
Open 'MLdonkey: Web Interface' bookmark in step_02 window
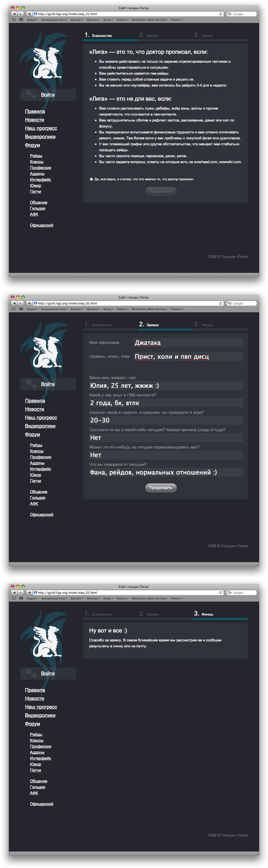[149, 309]
